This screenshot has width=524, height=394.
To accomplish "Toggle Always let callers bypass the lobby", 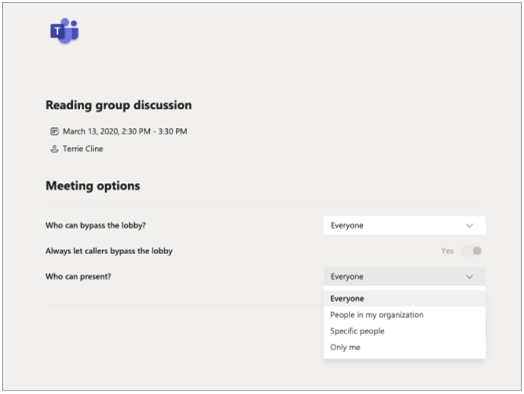I will (x=472, y=251).
